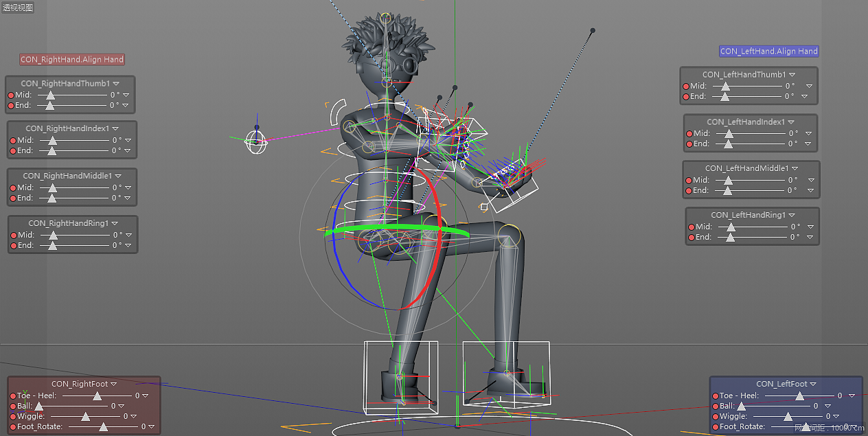Open value arrow beside RightHandRing1 End
Image resolution: width=868 pixels, height=436 pixels.
point(128,245)
